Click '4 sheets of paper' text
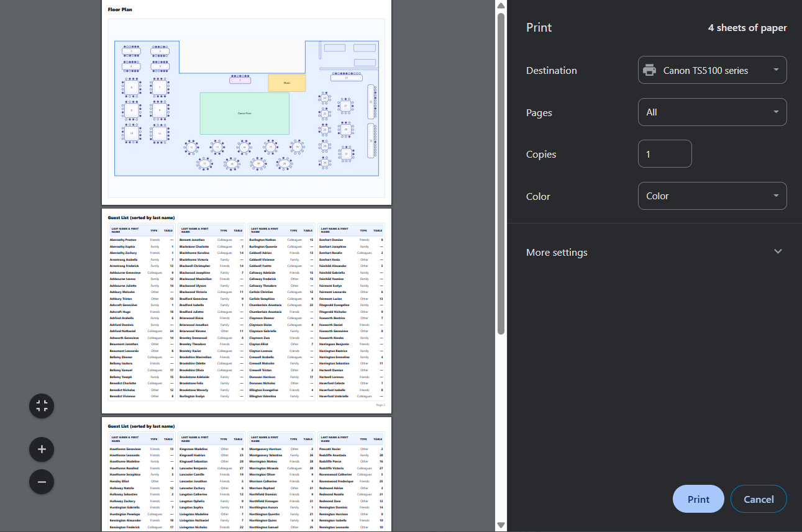The image size is (802, 532). (747, 28)
